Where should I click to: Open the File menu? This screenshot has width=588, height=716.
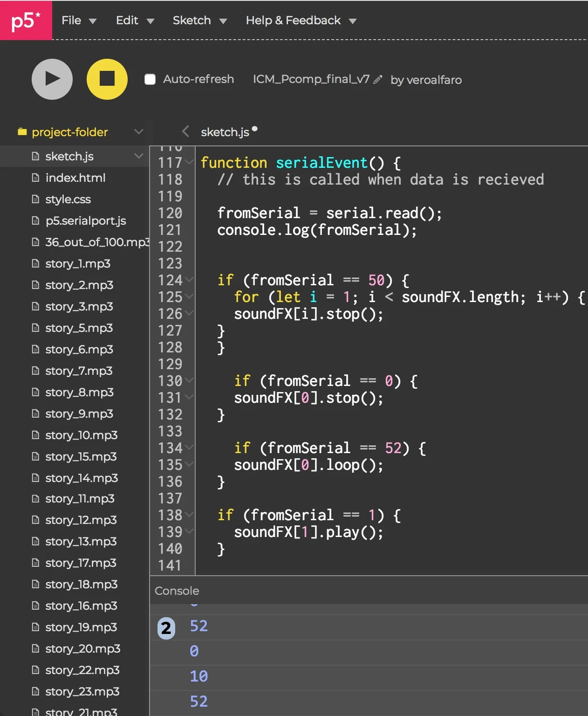79,21
